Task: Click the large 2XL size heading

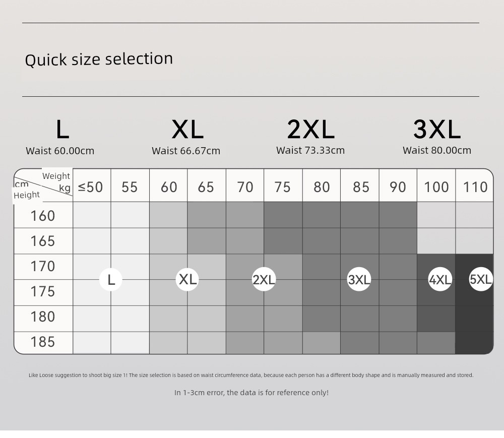Action: click(311, 129)
